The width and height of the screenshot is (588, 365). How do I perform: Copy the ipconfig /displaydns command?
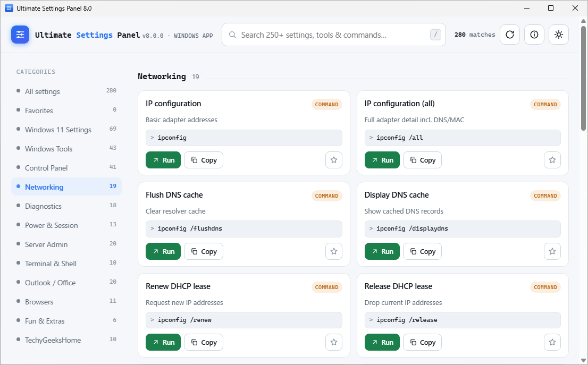422,251
